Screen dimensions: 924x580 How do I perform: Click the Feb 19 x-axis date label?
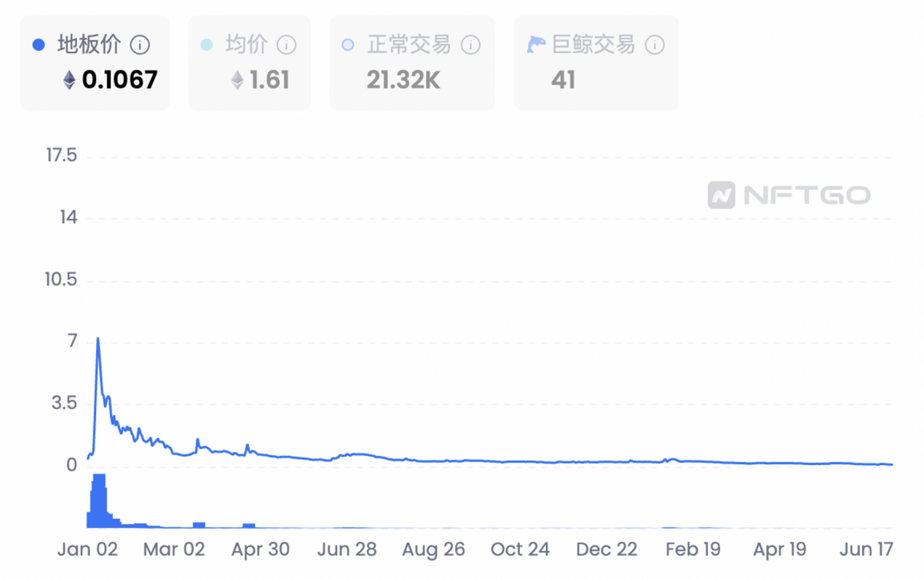692,549
